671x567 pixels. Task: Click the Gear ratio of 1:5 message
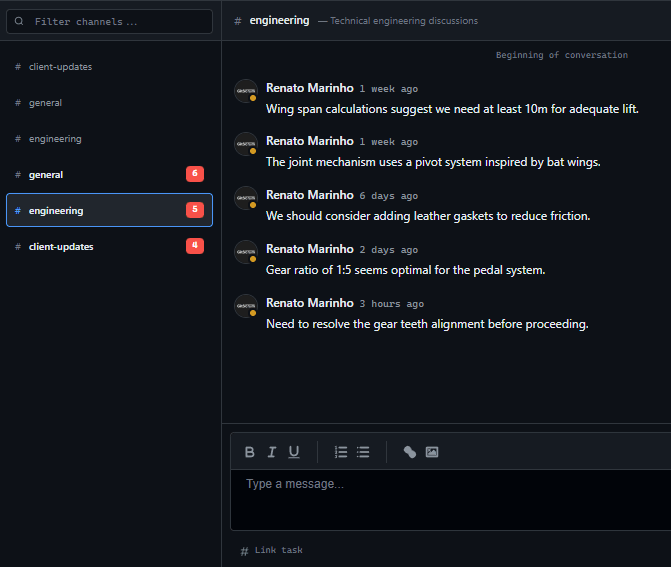tap(406, 270)
